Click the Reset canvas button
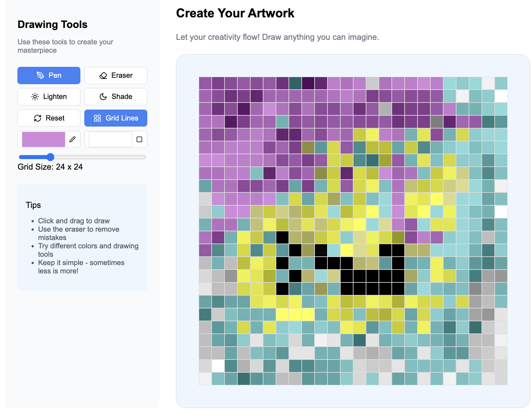Image resolution: width=532 pixels, height=417 pixels. pyautogui.click(x=49, y=118)
